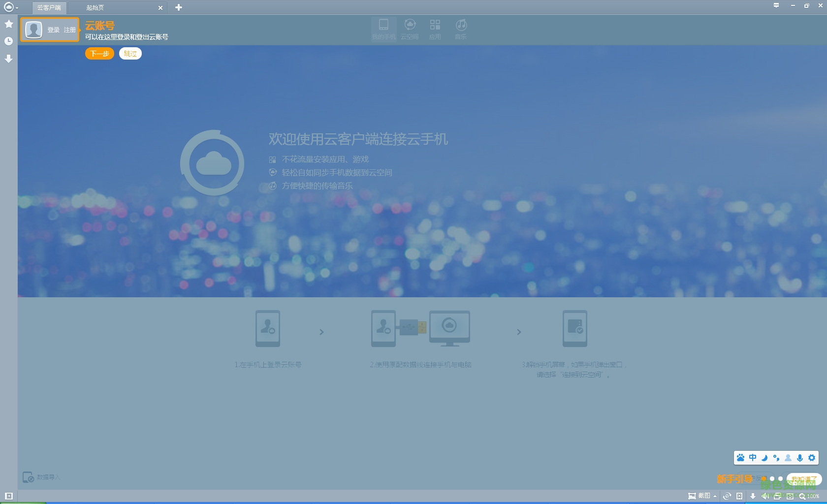Click the microphone icon in the floating toolbar

(x=799, y=458)
